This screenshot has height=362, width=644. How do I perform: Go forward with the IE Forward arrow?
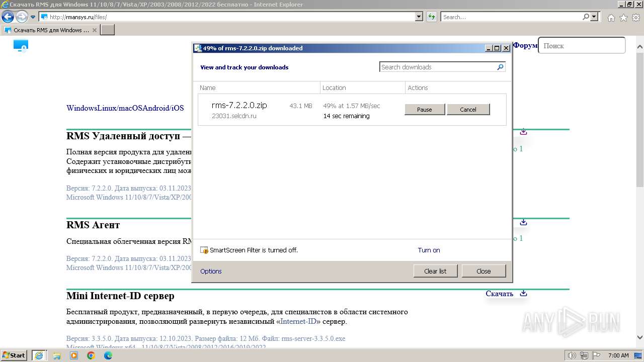22,17
